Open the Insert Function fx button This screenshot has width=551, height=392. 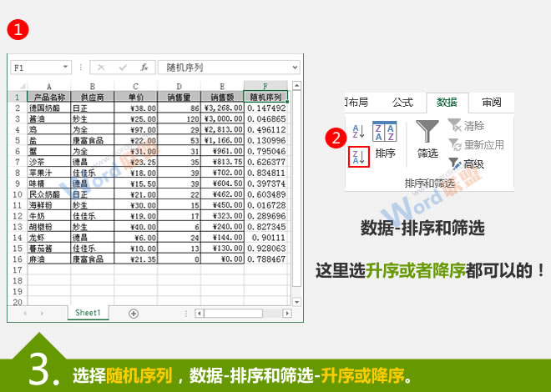click(x=144, y=68)
